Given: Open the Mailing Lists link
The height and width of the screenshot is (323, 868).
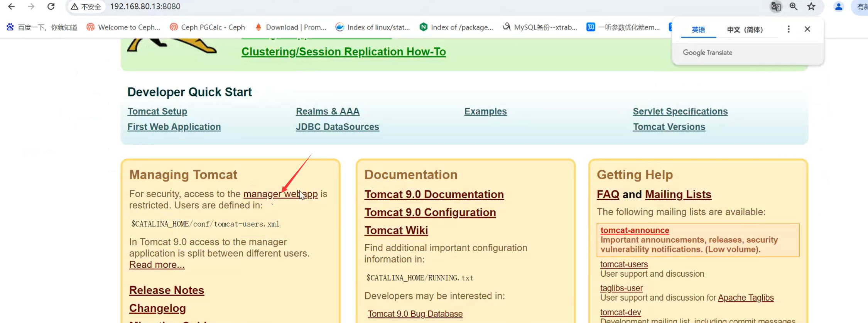Looking at the screenshot, I should click(678, 194).
